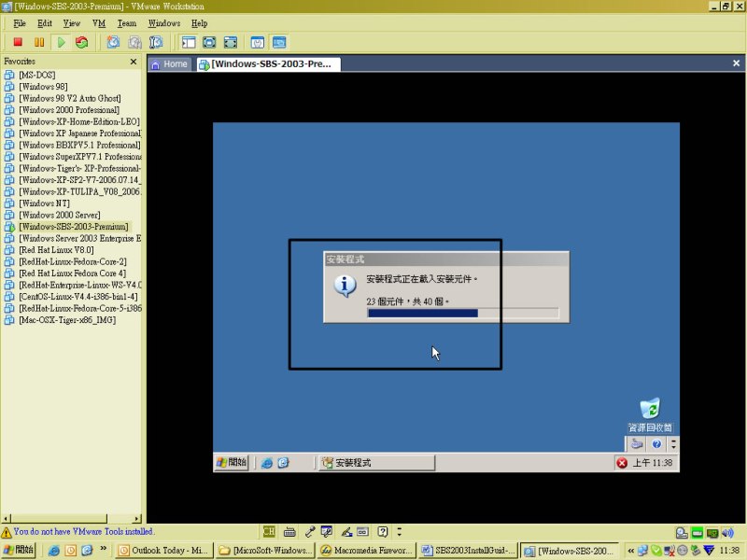Open the View menu
747x560 pixels.
tap(72, 23)
